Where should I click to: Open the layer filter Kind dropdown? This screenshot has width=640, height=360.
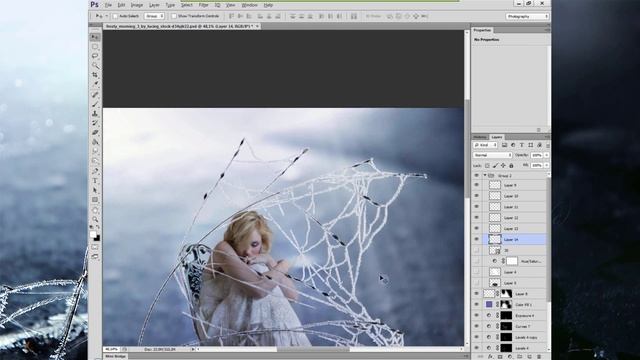point(486,145)
